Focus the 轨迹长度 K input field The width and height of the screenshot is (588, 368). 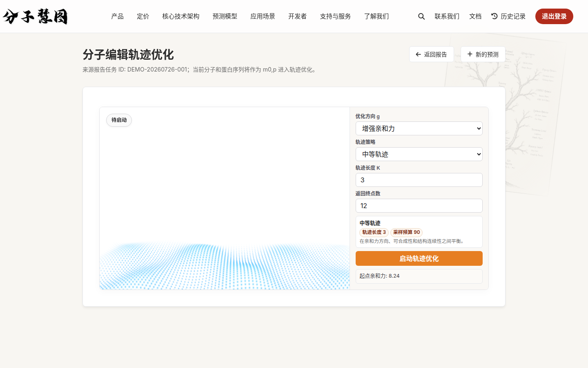coord(419,180)
